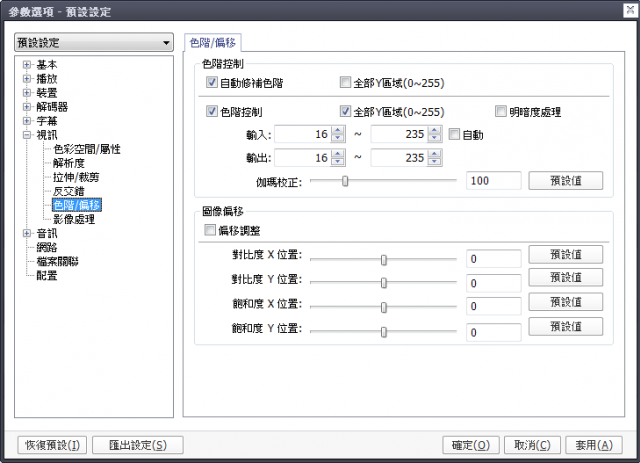Image resolution: width=640 pixels, height=463 pixels.
Task: Expand the 音訊 tree node
Action: [x=27, y=233]
